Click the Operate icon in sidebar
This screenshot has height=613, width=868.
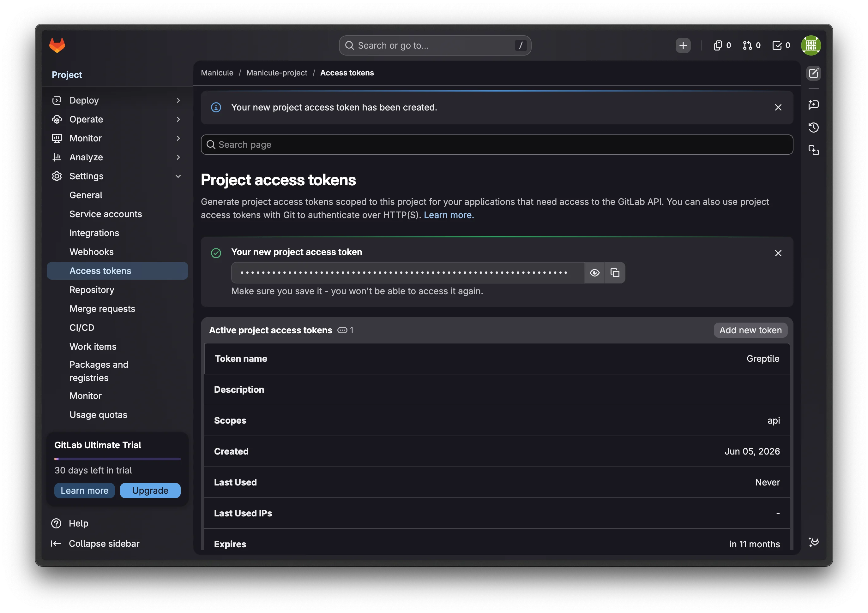pos(57,119)
